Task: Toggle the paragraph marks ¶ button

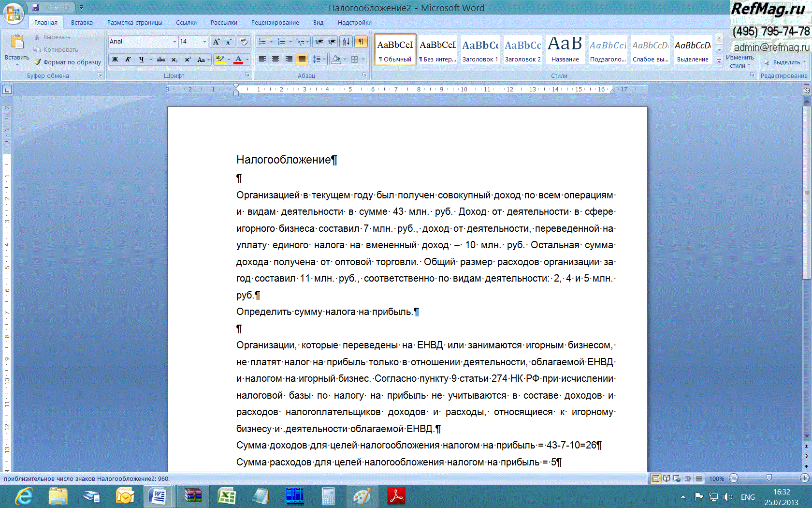Action: click(361, 42)
